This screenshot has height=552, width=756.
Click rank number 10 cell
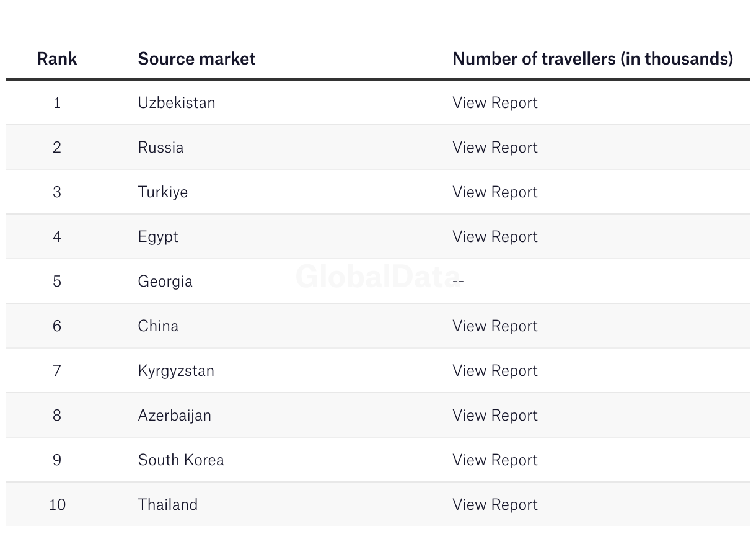click(57, 505)
